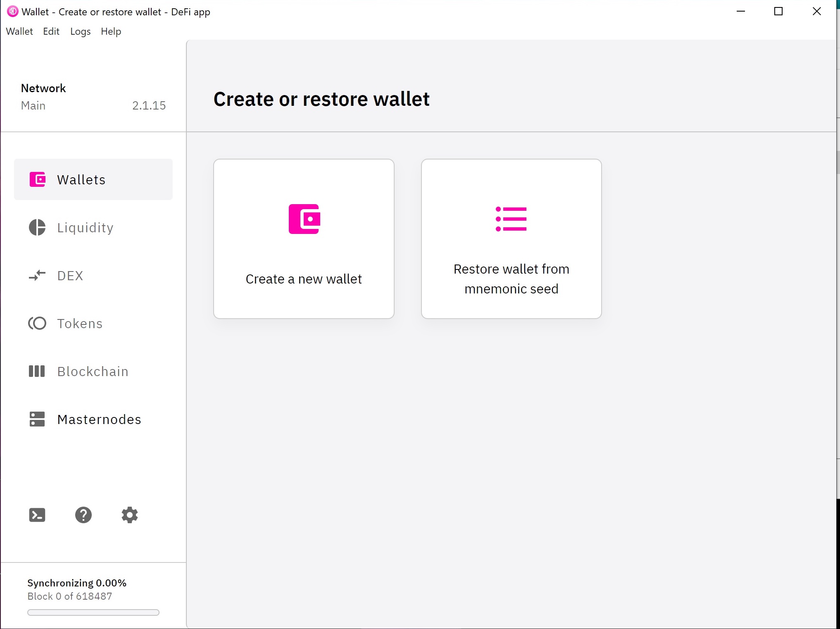Viewport: 840px width, 629px height.
Task: Open the Logs menu
Action: (x=81, y=31)
